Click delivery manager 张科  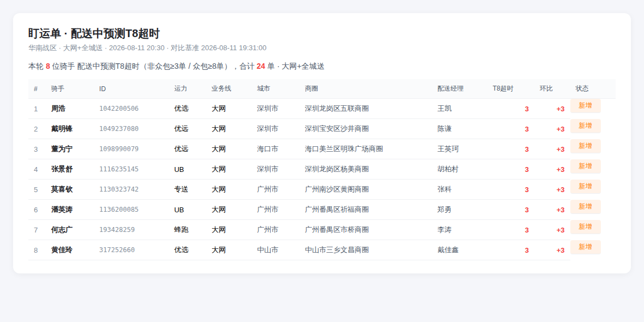point(444,189)
